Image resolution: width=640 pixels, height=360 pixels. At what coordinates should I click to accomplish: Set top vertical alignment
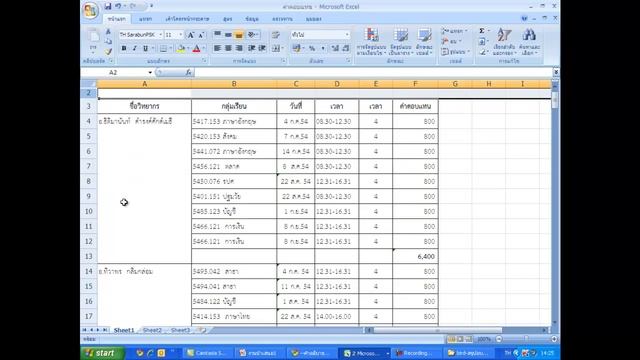(x=218, y=35)
